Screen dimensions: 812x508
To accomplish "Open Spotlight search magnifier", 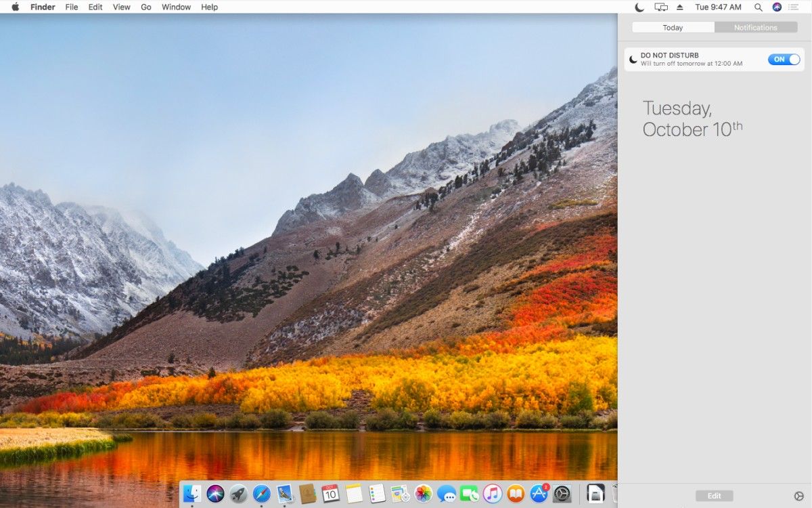I will pos(758,7).
